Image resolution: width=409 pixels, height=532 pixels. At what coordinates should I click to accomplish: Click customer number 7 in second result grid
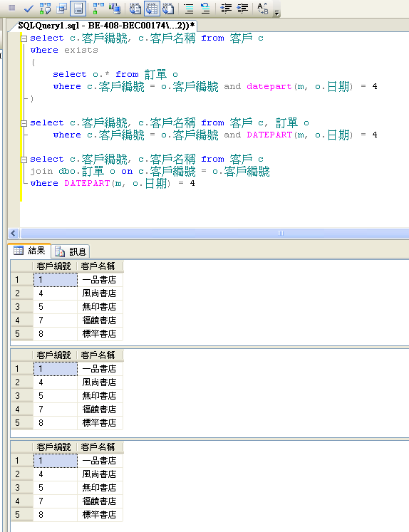[56, 410]
